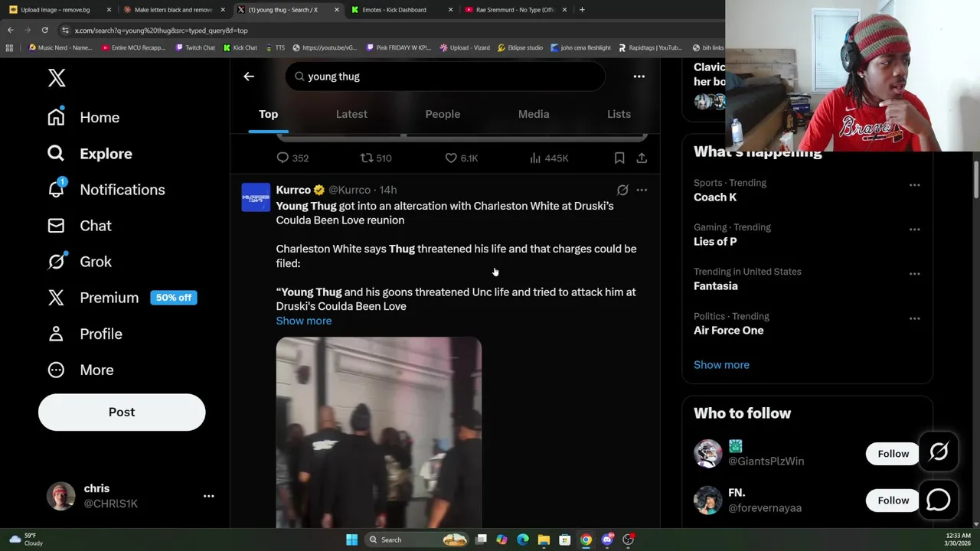980x551 pixels.
Task: Switch to Upload Image - remove.bg tab
Action: [60, 10]
